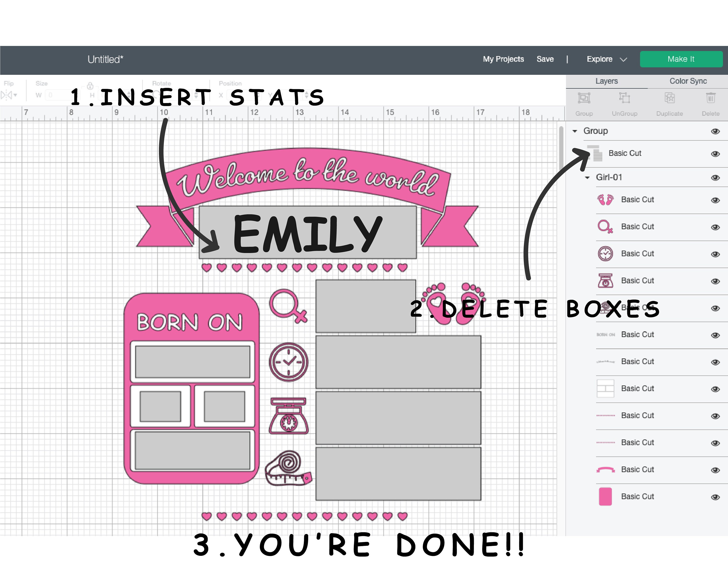Open My Projects
The image size is (728, 582).
click(x=503, y=59)
